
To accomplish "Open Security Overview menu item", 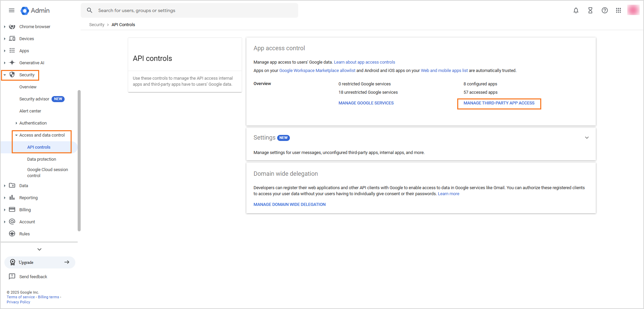I will [28, 87].
